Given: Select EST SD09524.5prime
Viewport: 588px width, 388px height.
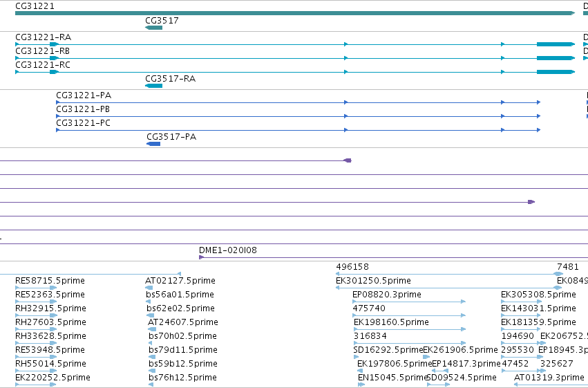Looking at the screenshot, I should 462,378.
